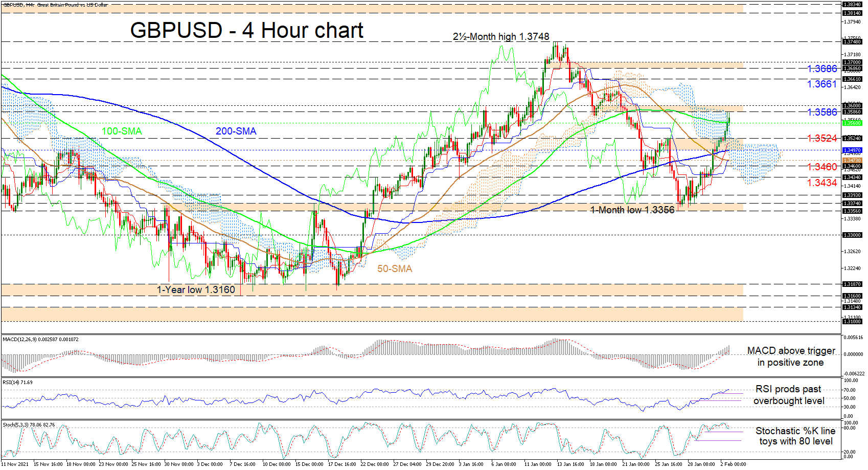Click the '1.31340' price axis tag

[852, 307]
